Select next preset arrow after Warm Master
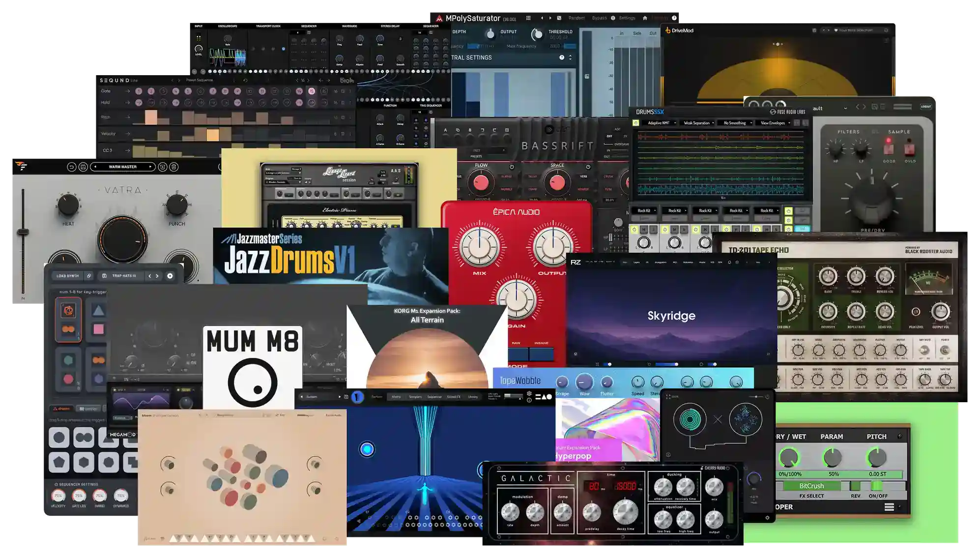The image size is (980, 558). pyautogui.click(x=150, y=167)
